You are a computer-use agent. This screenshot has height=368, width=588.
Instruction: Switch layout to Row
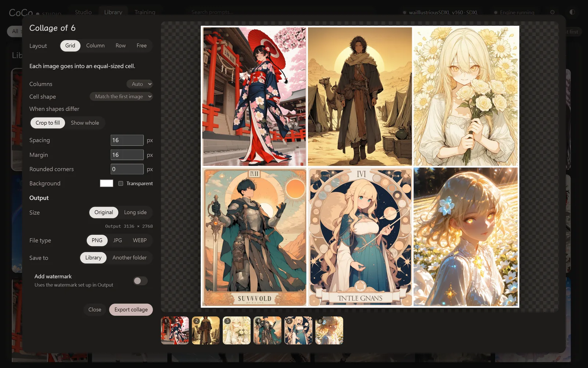(121, 46)
